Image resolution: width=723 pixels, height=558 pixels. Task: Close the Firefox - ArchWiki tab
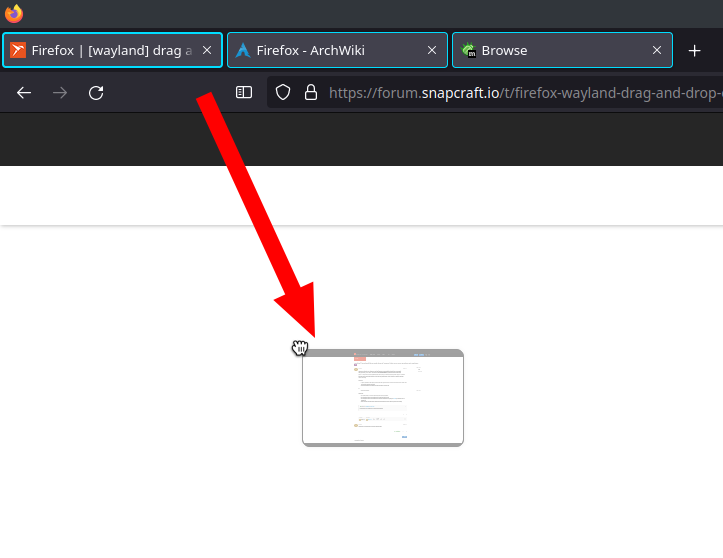point(432,51)
